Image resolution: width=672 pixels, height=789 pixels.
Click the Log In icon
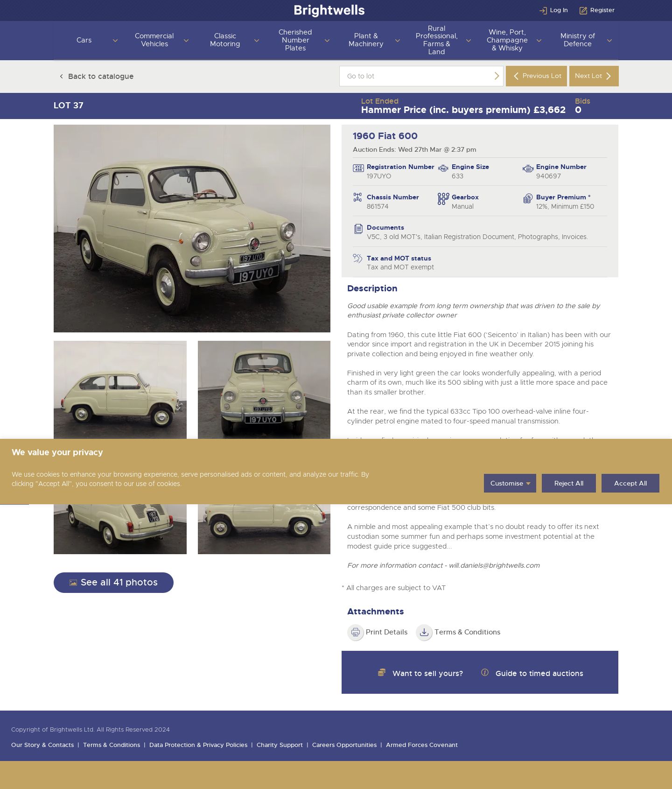coord(543,10)
